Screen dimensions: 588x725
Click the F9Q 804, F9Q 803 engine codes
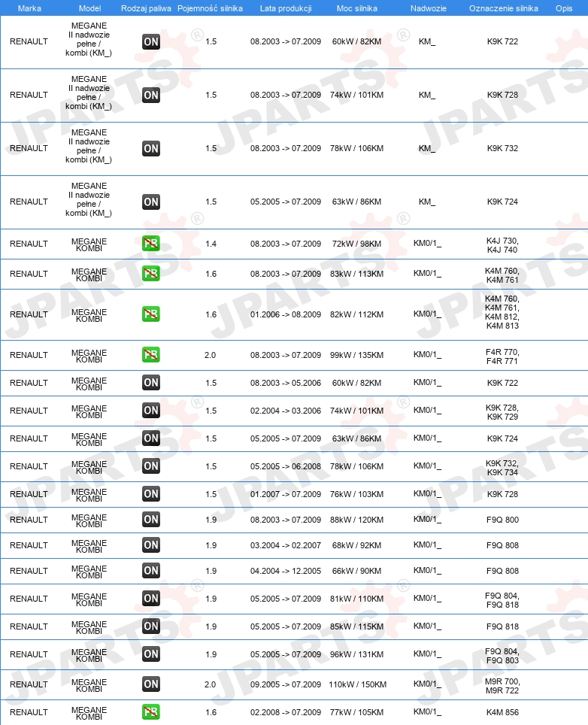tap(502, 656)
